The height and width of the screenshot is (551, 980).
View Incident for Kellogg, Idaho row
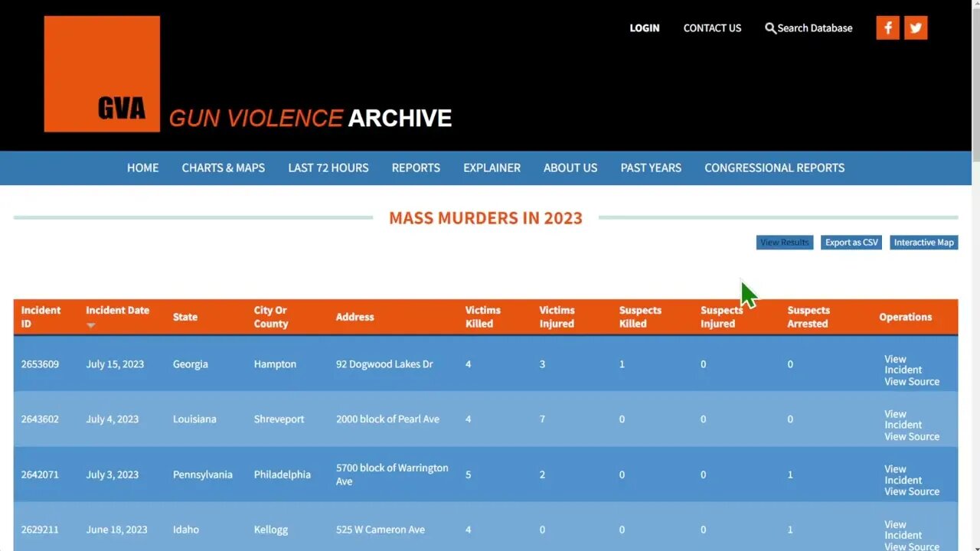(903, 530)
